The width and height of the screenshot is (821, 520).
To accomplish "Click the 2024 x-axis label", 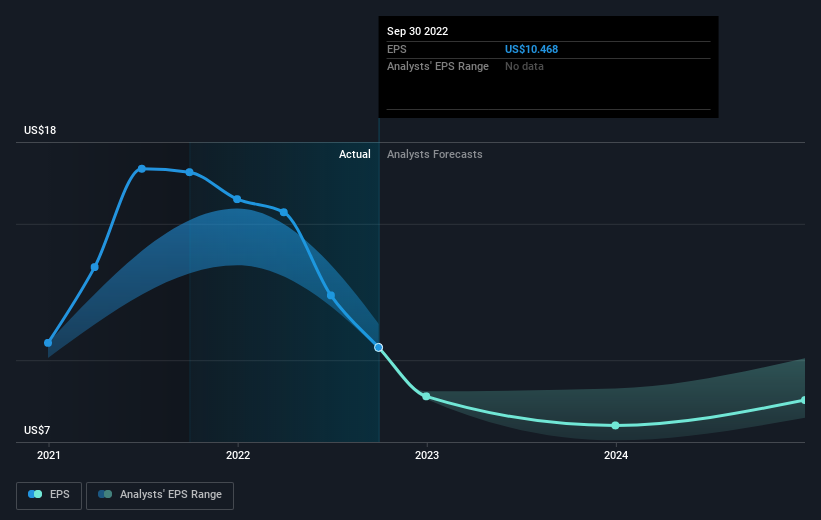I will [x=616, y=456].
